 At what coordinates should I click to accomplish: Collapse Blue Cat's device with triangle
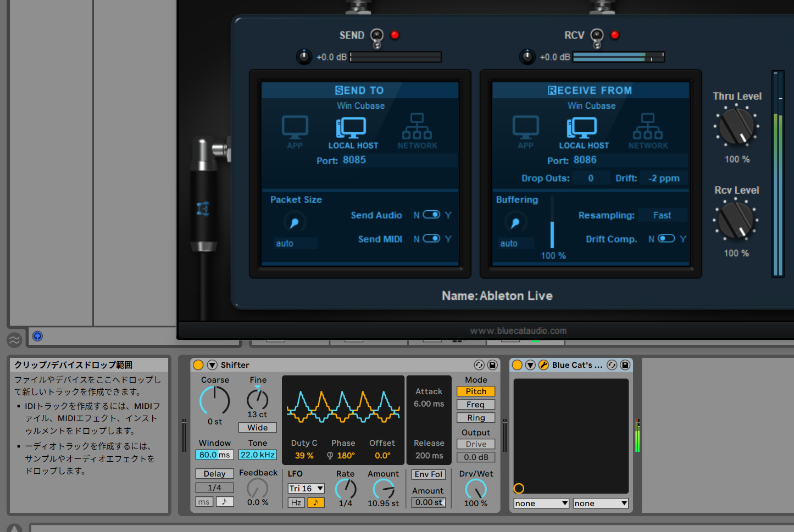[530, 365]
